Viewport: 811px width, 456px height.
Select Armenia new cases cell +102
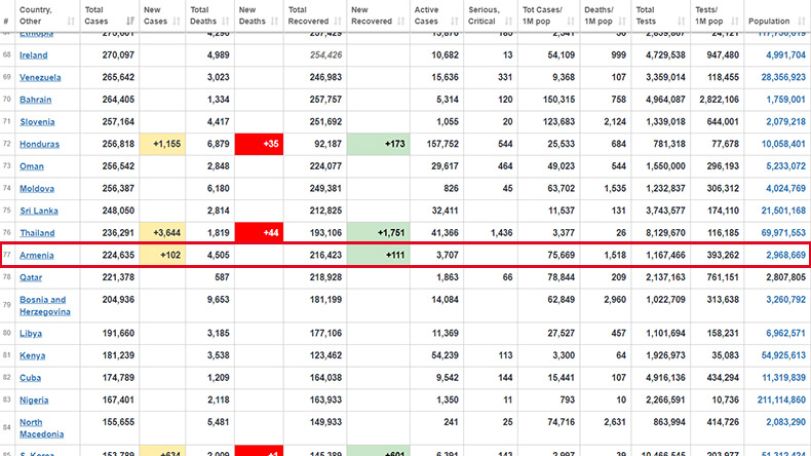[162, 255]
